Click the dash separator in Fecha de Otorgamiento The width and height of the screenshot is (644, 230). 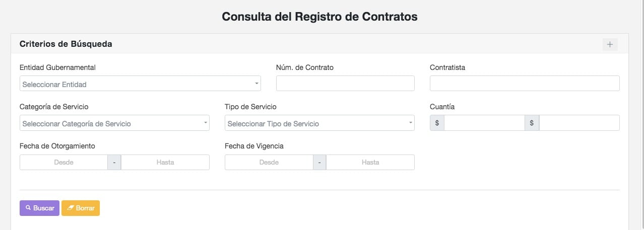(114, 162)
